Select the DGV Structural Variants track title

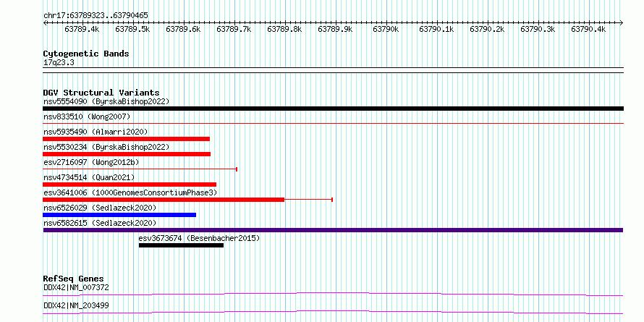tap(101, 93)
